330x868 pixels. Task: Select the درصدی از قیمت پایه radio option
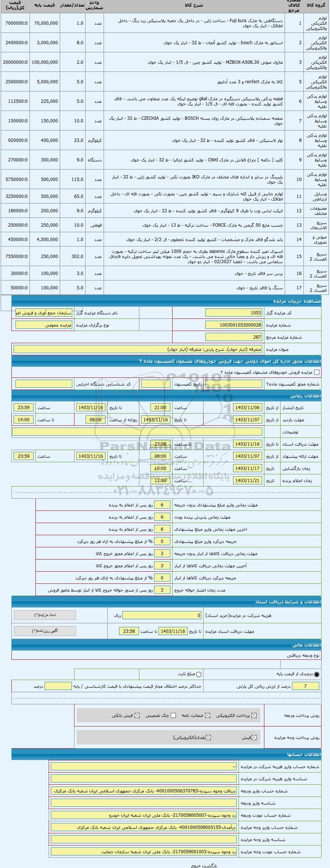(317, 674)
